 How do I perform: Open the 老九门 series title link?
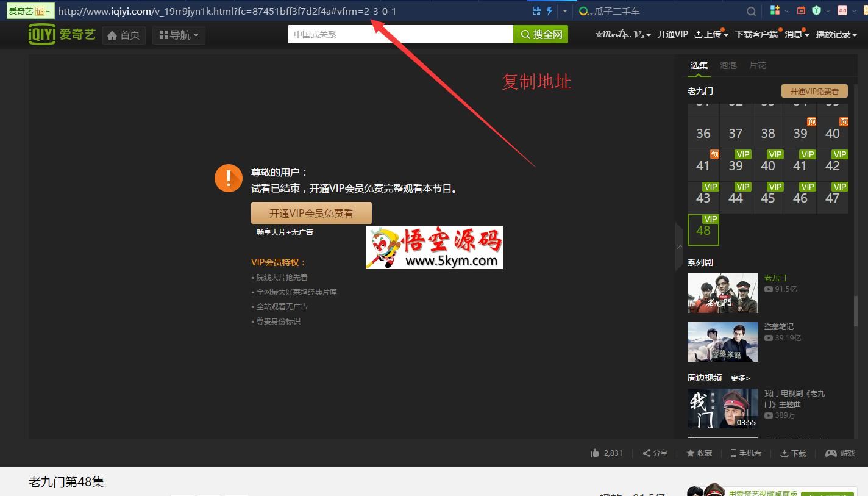point(775,278)
